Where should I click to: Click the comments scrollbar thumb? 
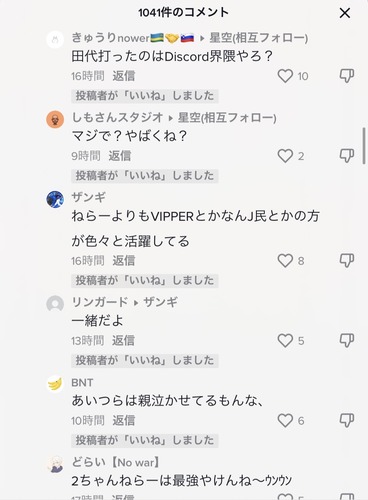pyautogui.click(x=364, y=146)
